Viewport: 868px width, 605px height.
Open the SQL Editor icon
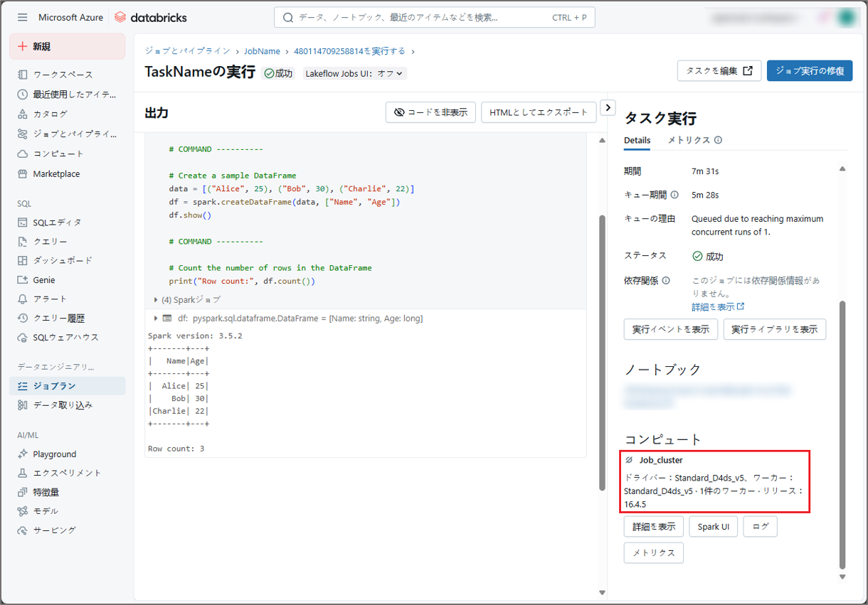click(23, 223)
